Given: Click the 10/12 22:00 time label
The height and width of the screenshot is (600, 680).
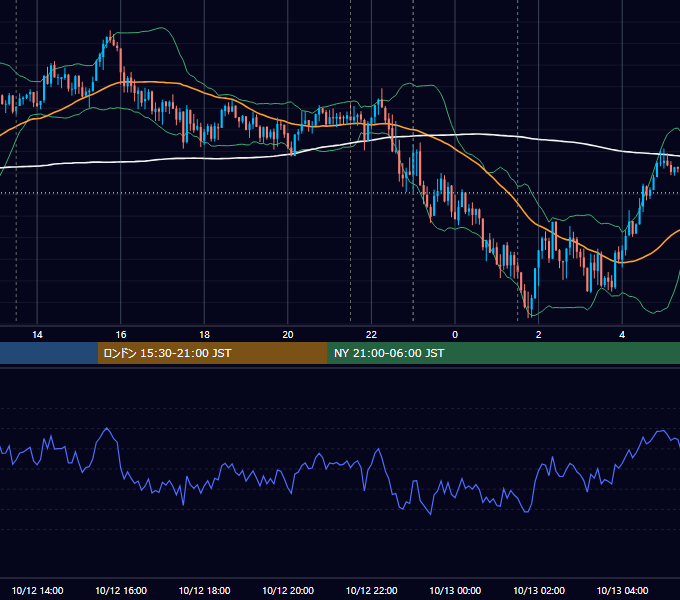Looking at the screenshot, I should pos(371,590).
